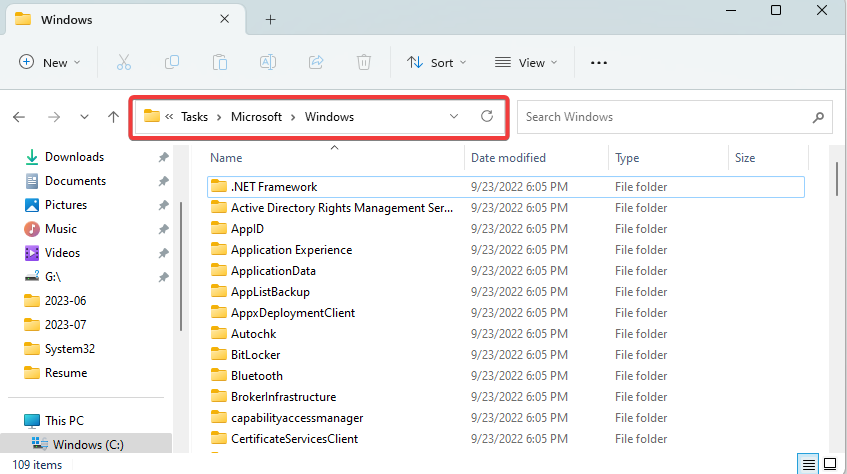The height and width of the screenshot is (474, 847).
Task: Click the folder icon in address bar
Action: pos(152,116)
